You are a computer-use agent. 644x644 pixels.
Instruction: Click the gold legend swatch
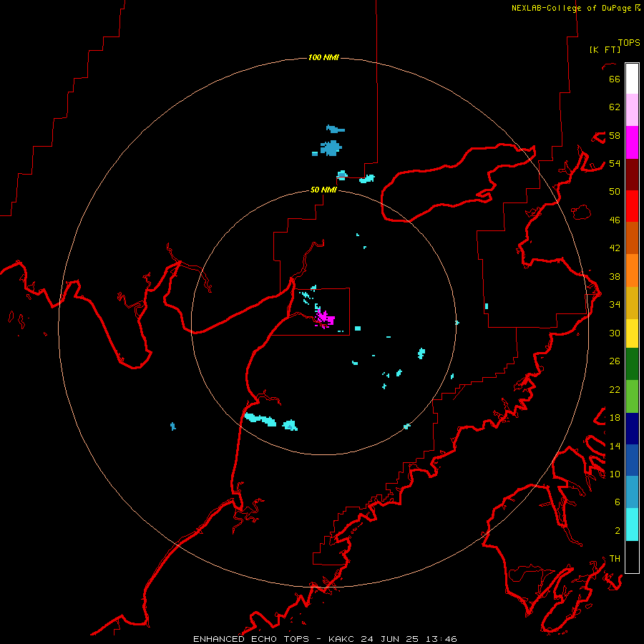point(632,303)
